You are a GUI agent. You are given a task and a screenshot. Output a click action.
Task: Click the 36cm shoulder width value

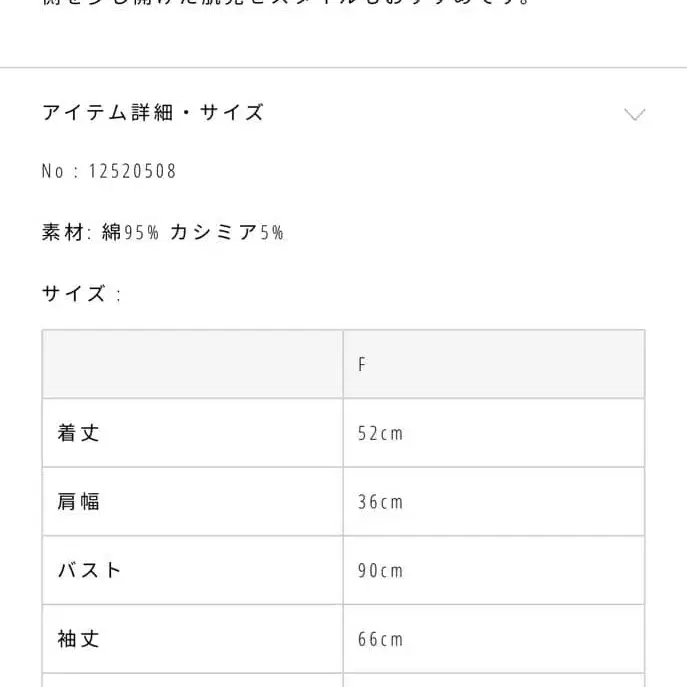click(x=380, y=502)
